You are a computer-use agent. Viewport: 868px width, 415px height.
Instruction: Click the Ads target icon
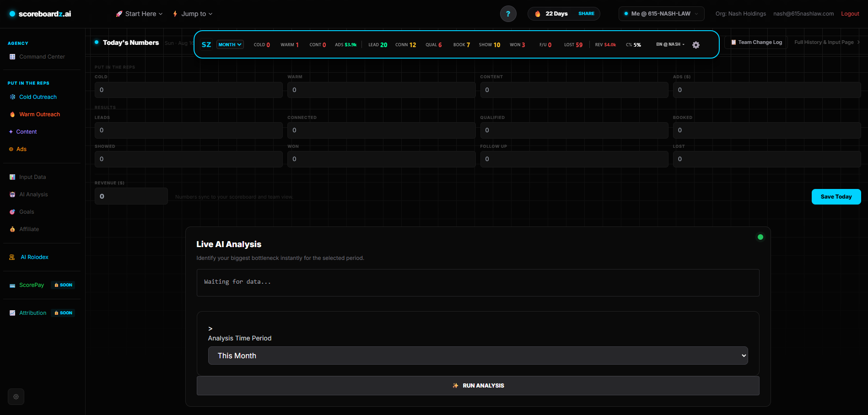11,149
